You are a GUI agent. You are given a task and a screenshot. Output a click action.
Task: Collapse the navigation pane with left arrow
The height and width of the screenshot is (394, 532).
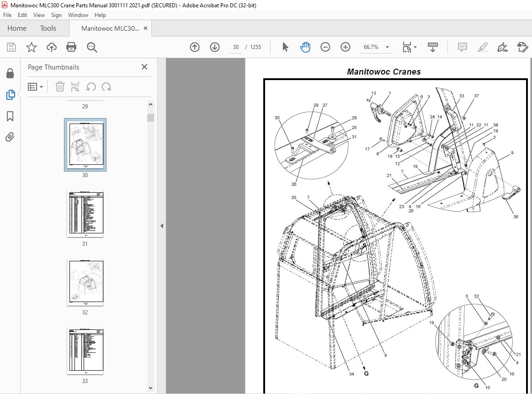(162, 226)
